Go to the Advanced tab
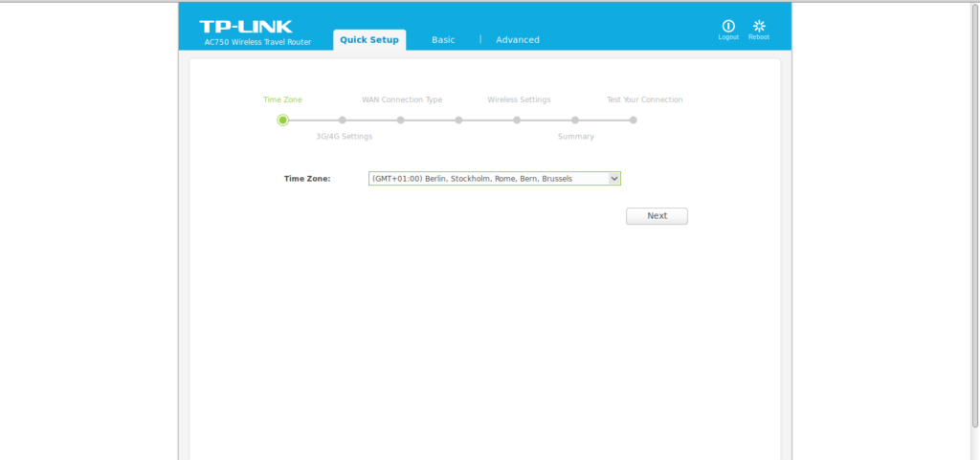This screenshot has height=460, width=980. [518, 40]
